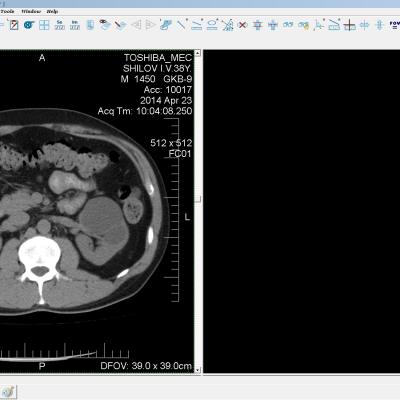Image resolution: width=400 pixels, height=400 pixels.
Task: Toggle the first linked-glasses sync icon
Action: pyautogui.click(x=288, y=25)
